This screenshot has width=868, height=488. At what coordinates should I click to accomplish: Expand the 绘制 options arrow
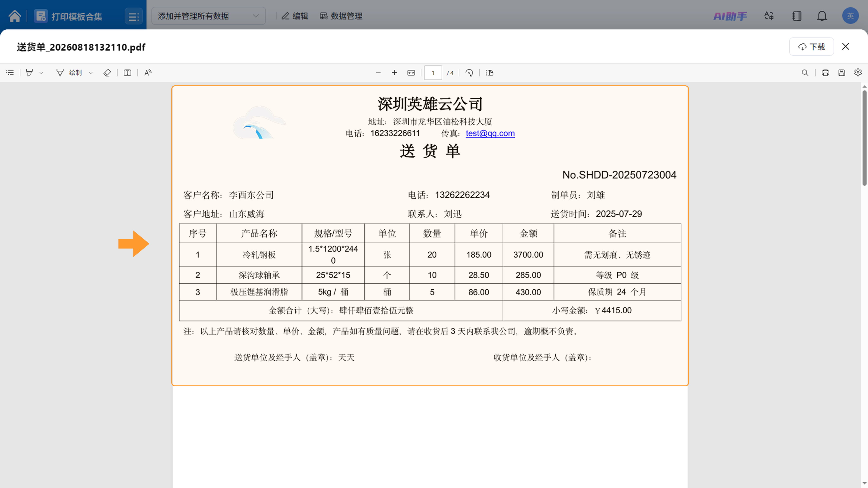click(91, 73)
